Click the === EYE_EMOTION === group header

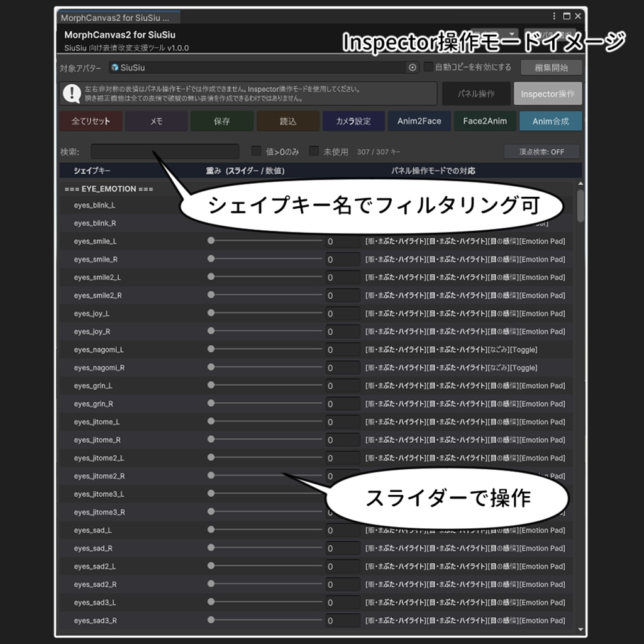[x=109, y=189]
